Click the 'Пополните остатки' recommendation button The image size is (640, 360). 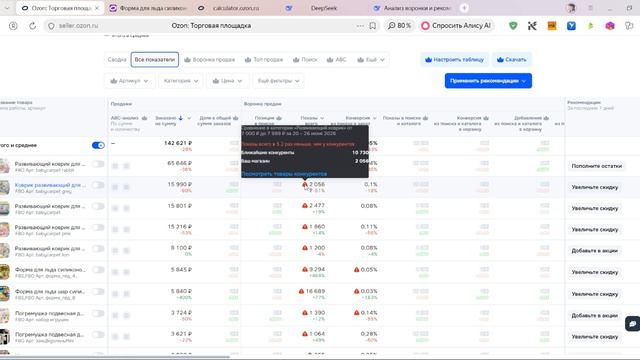pyautogui.click(x=596, y=166)
